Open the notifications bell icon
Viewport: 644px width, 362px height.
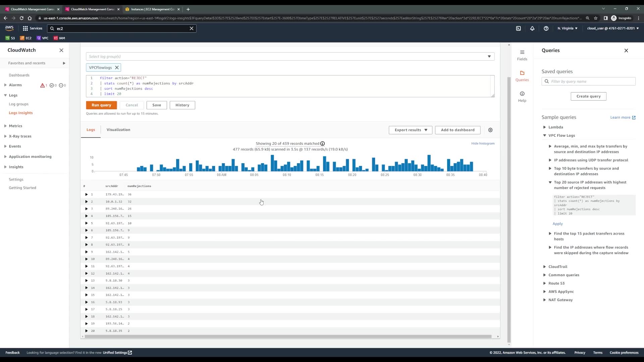pos(532,28)
